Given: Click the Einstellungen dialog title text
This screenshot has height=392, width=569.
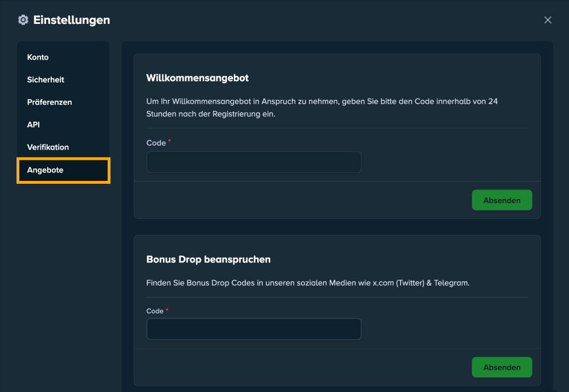Looking at the screenshot, I should tap(72, 20).
